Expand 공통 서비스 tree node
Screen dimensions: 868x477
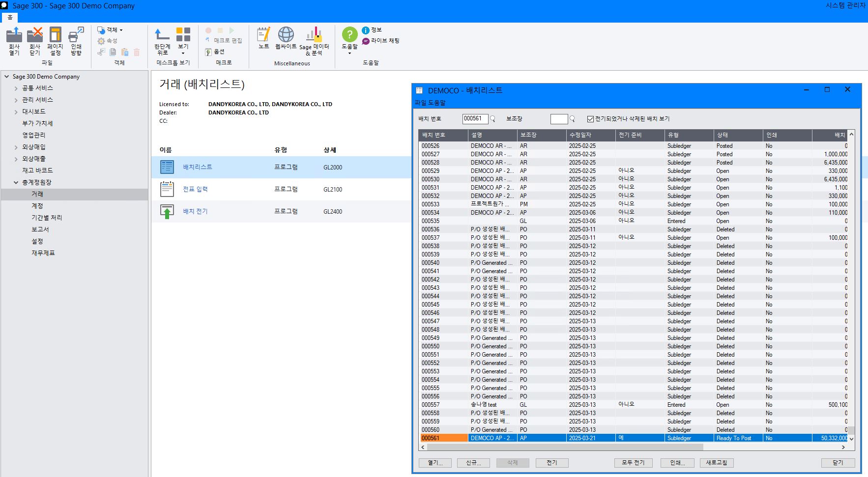16,88
